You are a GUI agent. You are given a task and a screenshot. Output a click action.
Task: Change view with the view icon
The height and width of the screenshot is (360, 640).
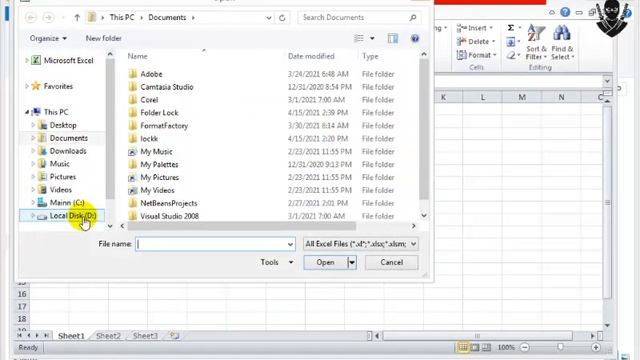(x=359, y=38)
